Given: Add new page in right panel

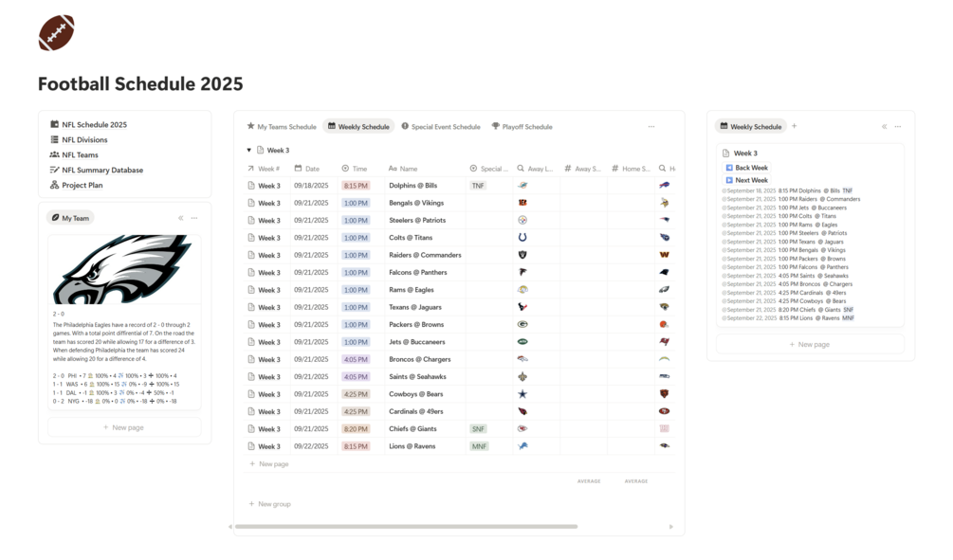Looking at the screenshot, I should (810, 344).
